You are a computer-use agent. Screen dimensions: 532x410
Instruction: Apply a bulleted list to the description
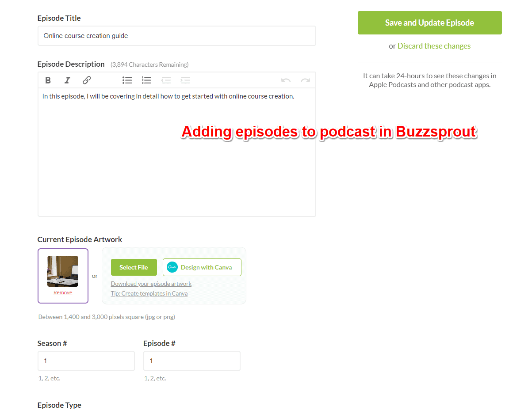(x=127, y=80)
